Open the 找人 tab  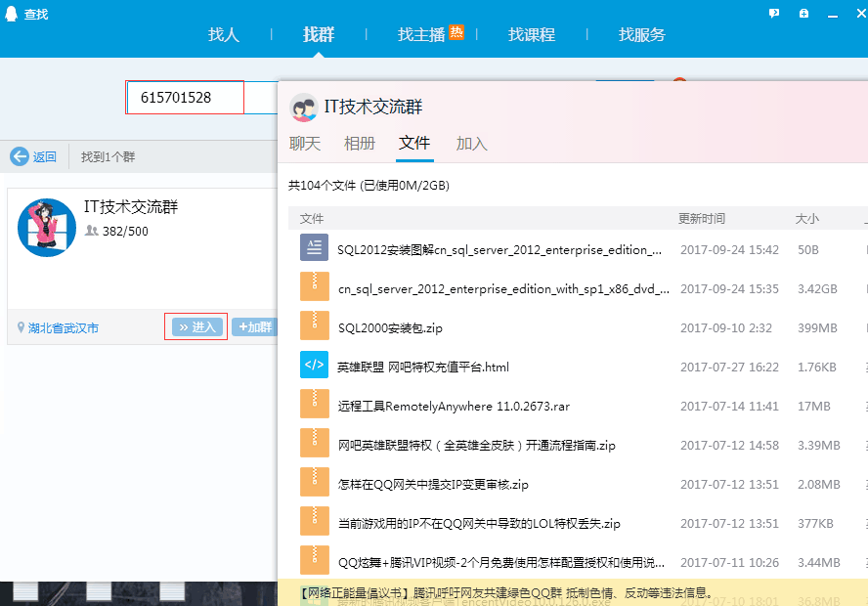(x=224, y=34)
